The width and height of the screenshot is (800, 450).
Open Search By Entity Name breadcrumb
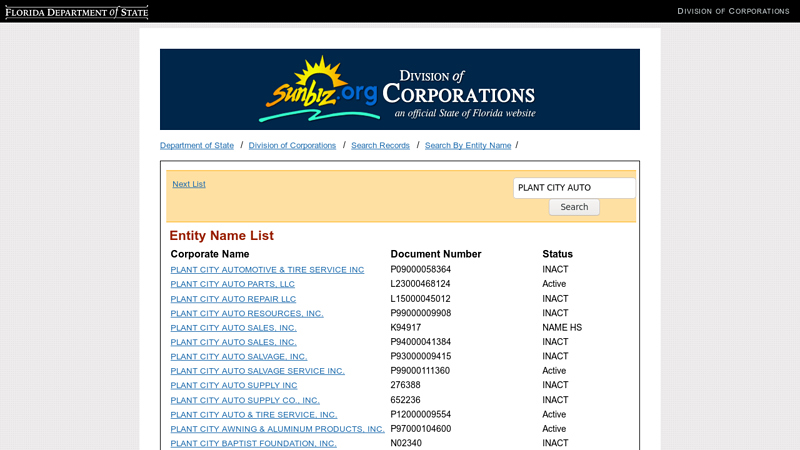click(468, 145)
